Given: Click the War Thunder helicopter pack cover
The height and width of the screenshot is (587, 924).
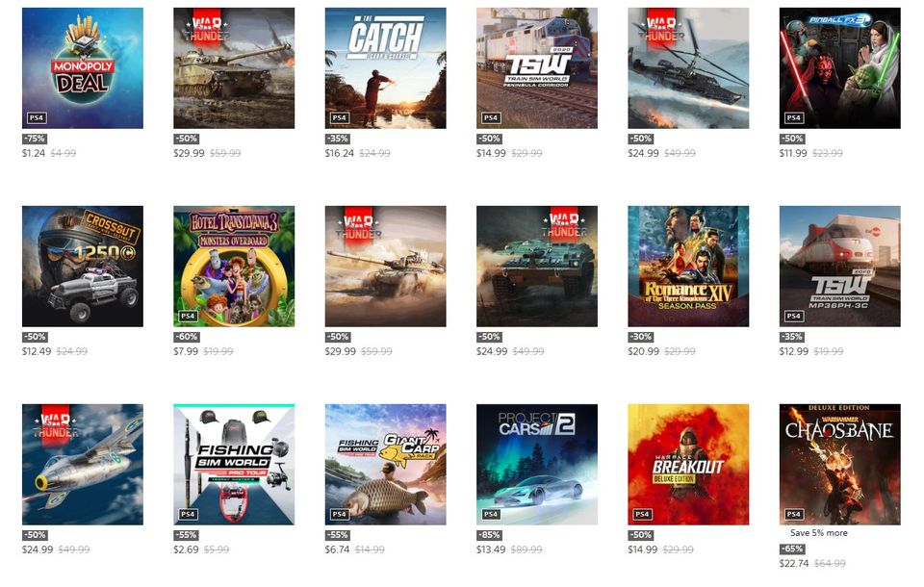Looking at the screenshot, I should coord(688,67).
